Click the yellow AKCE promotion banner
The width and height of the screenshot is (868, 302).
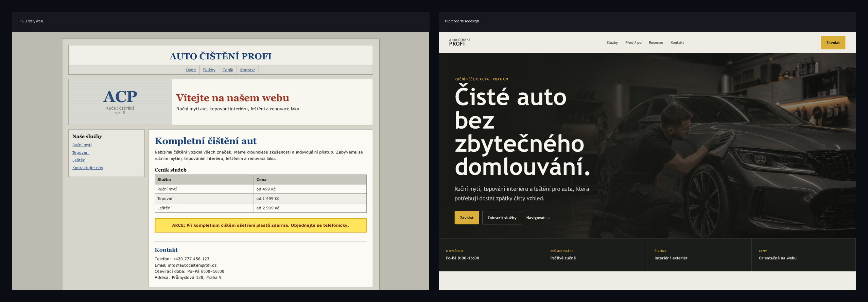pos(260,225)
